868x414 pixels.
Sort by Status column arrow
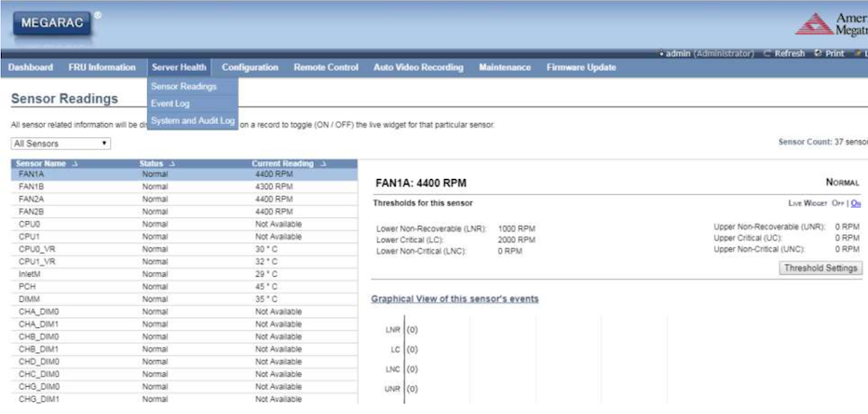[x=172, y=164]
